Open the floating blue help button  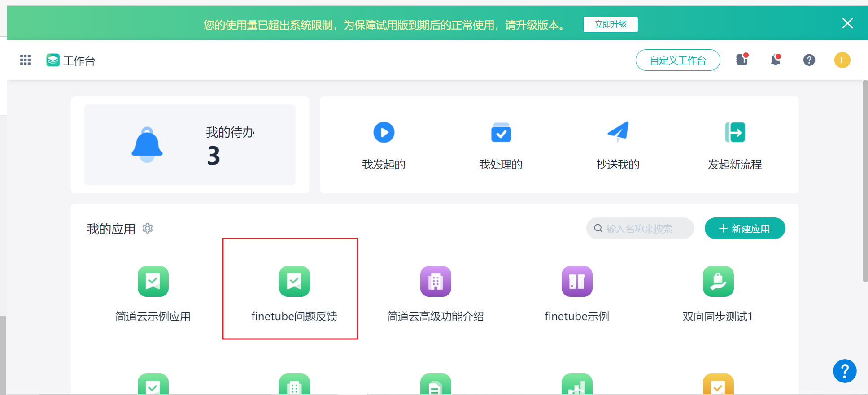point(845,371)
